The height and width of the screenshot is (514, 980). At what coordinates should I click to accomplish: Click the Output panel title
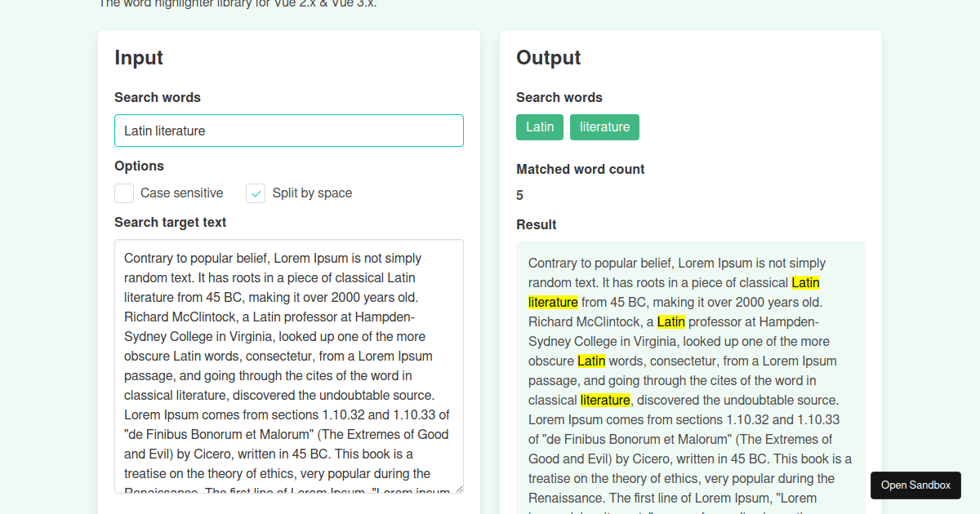click(x=548, y=58)
